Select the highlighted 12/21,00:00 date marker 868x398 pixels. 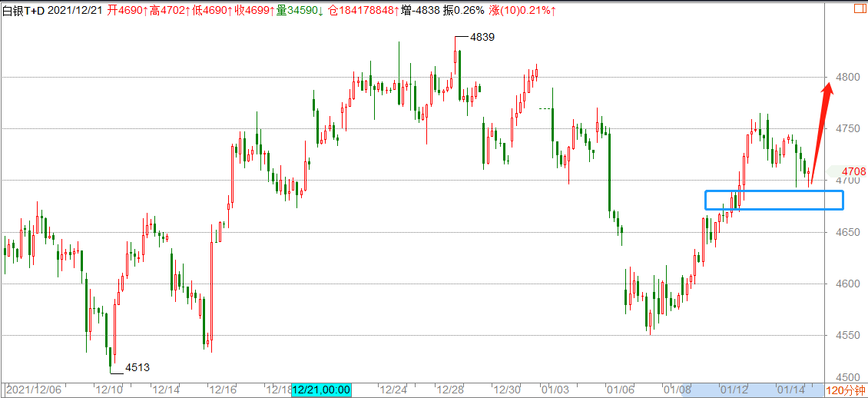[322, 390]
